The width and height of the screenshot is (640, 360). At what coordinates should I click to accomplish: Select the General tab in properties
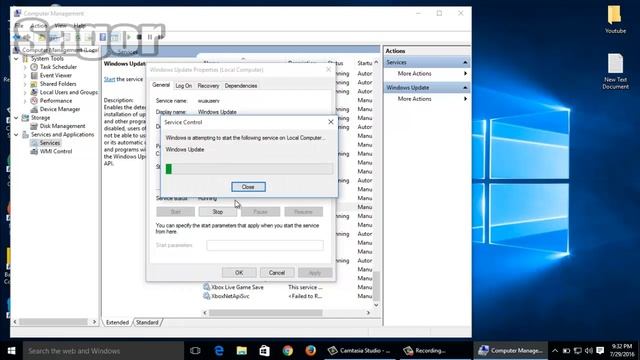(161, 85)
